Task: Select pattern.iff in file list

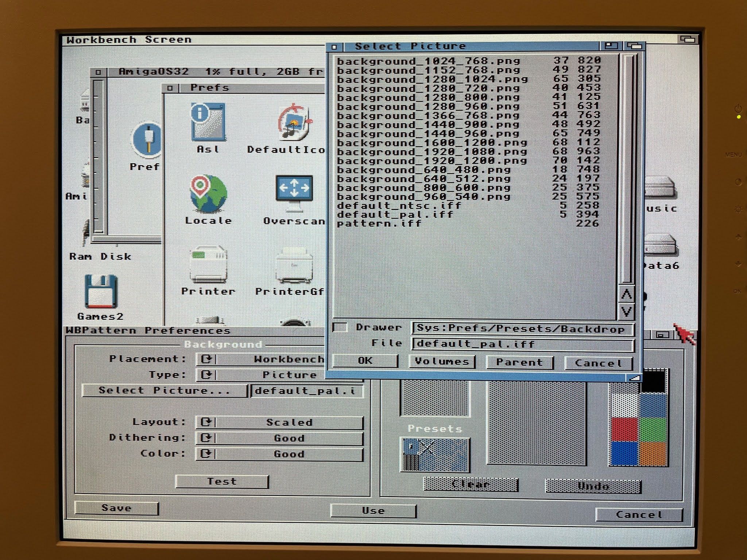Action: tap(469, 223)
